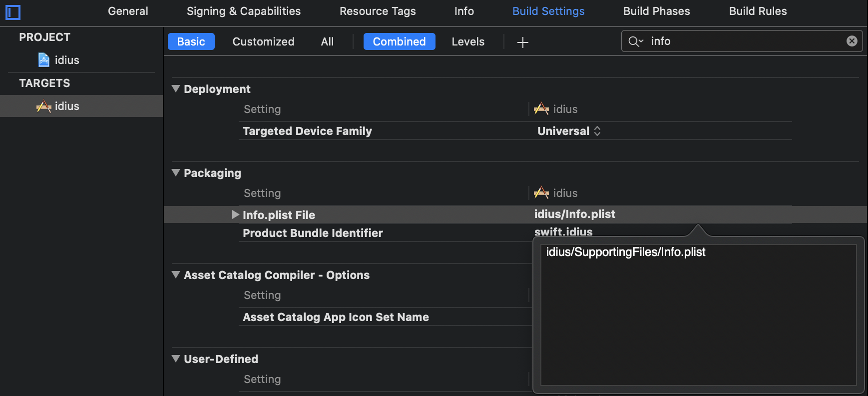Screen dimensions: 868x396
Task: Select the idius target app icon
Action: tap(44, 106)
